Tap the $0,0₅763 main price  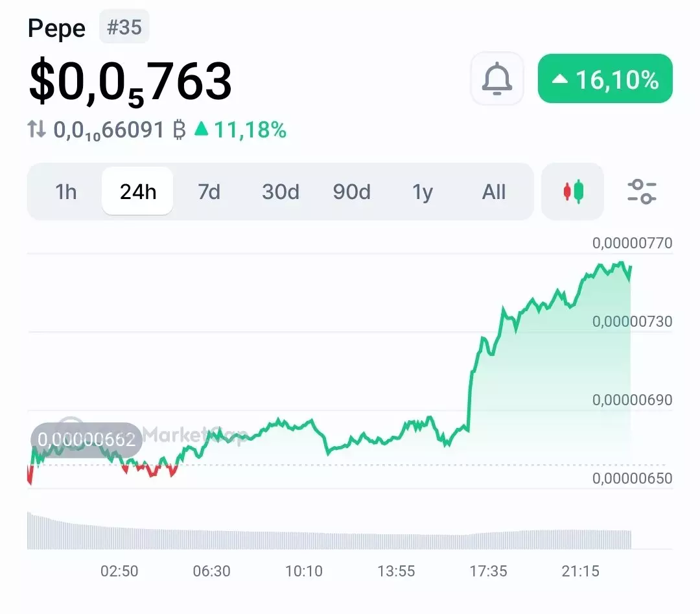[130, 82]
